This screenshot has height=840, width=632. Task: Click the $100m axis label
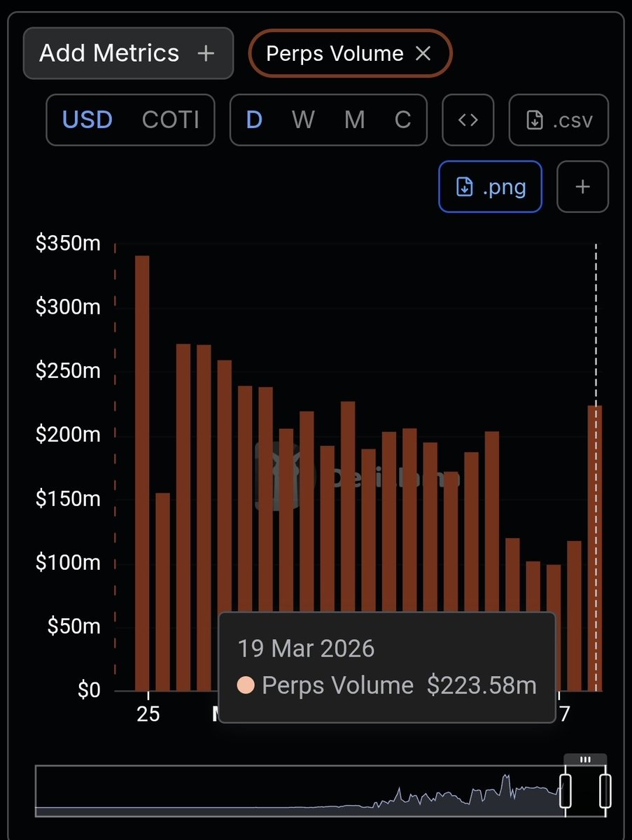[68, 563]
